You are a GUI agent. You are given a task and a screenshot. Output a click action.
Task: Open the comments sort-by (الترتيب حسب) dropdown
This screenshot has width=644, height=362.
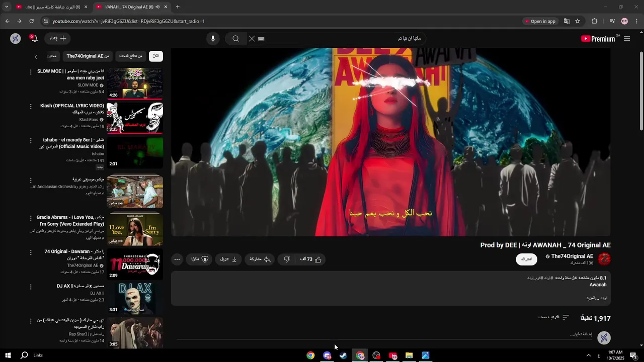tap(553, 317)
